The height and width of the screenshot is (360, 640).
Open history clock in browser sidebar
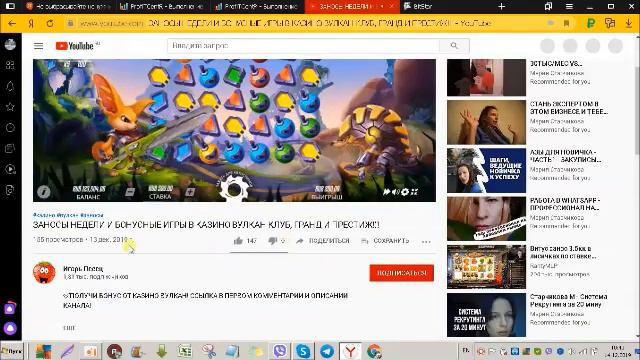click(10, 128)
